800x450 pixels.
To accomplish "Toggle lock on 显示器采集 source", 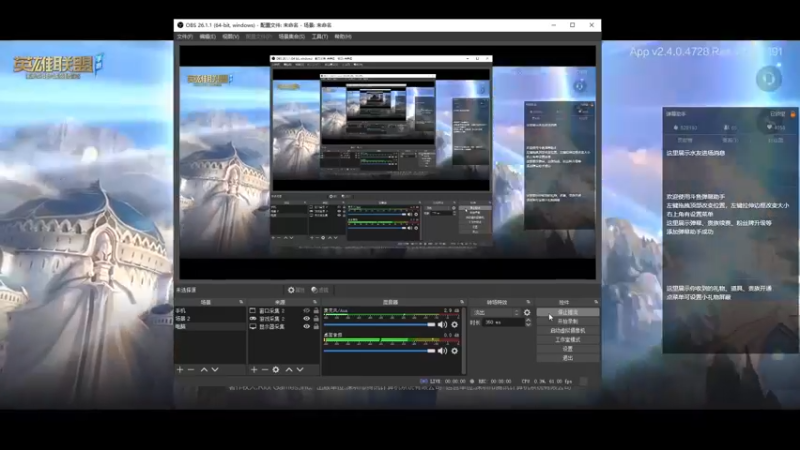I will click(316, 327).
